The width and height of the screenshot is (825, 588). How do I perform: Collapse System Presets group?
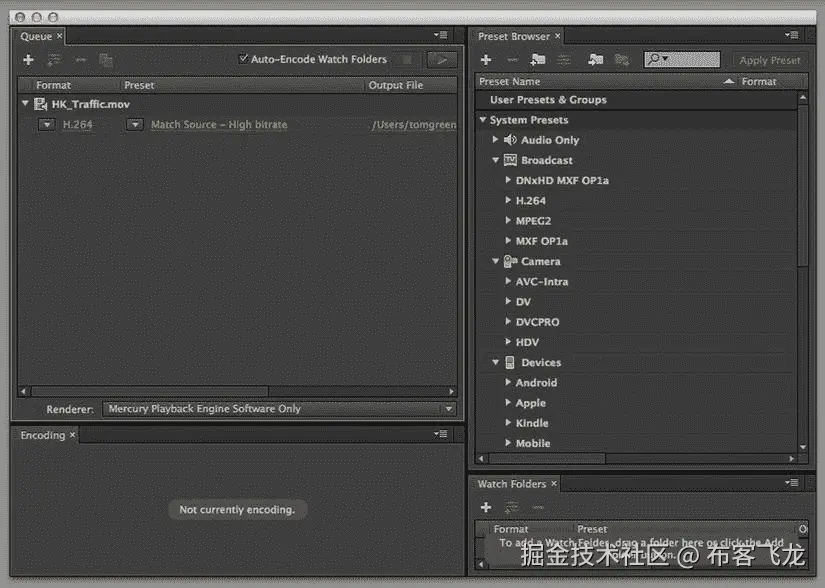(482, 119)
